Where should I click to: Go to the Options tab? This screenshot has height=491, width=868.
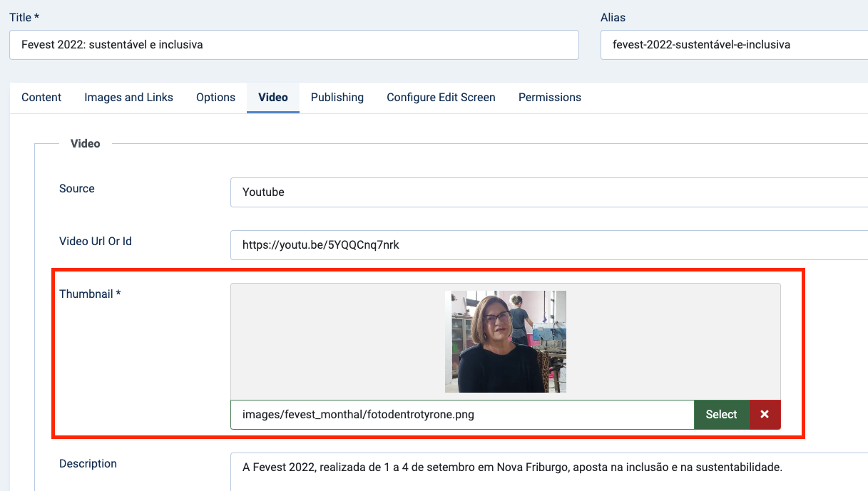215,98
